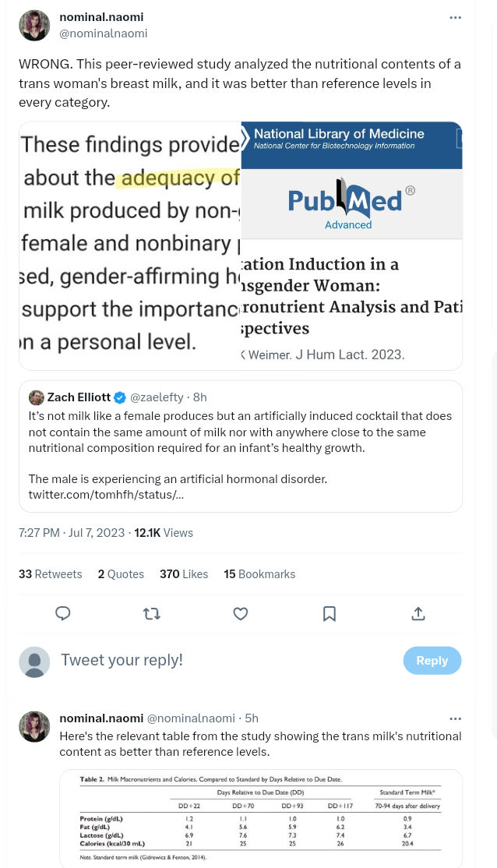Show the 370 Likes list
497x868 pixels.
click(184, 574)
